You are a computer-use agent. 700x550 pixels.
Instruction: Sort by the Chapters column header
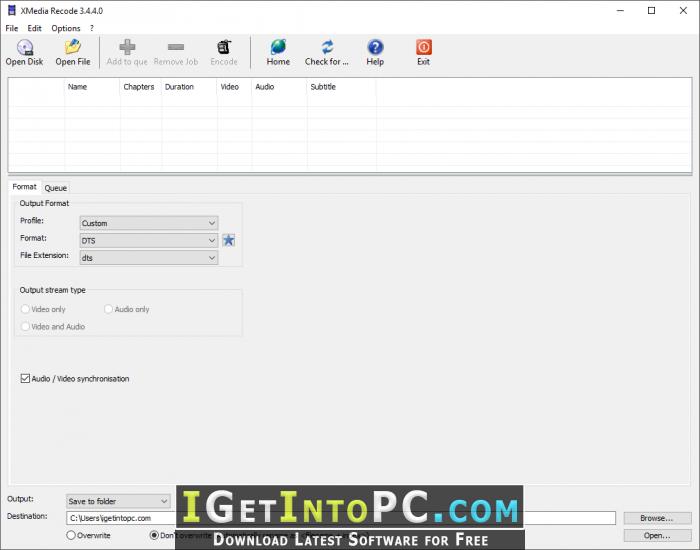(141, 87)
